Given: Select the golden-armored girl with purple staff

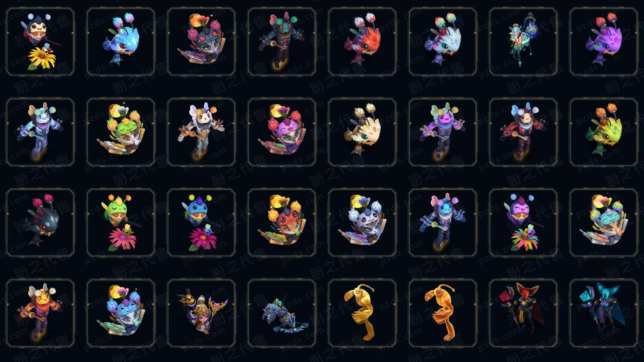Looking at the screenshot, I should coord(201,313).
